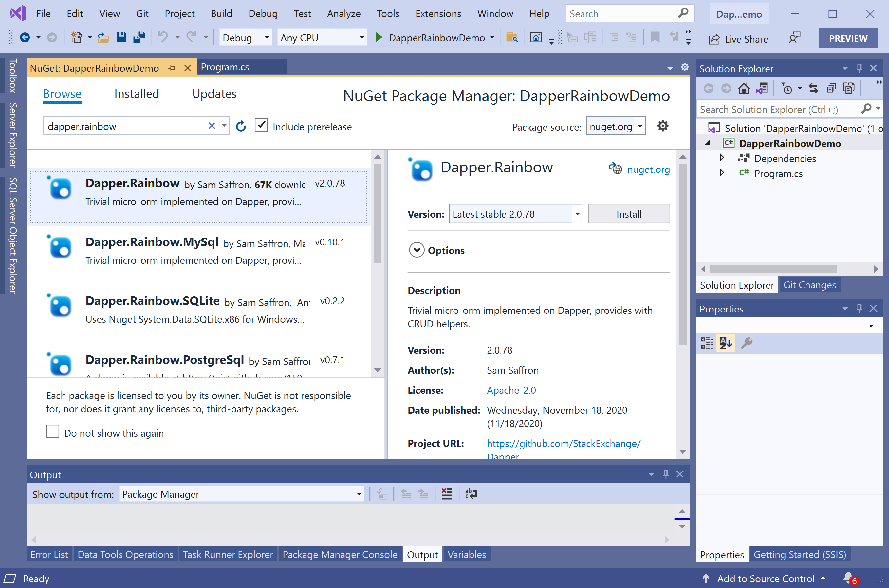This screenshot has width=889, height=588.
Task: Click the Alphabetical sort icon in Properties
Action: pos(725,343)
